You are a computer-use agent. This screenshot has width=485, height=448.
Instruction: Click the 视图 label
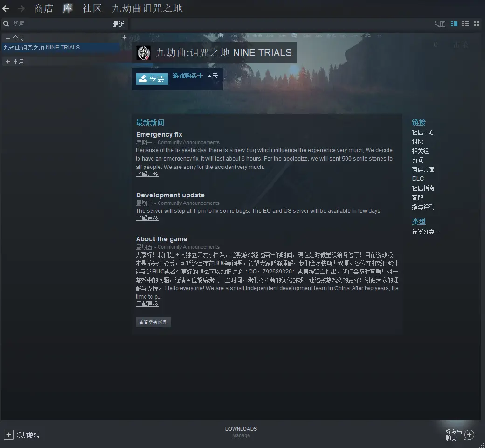click(x=440, y=24)
